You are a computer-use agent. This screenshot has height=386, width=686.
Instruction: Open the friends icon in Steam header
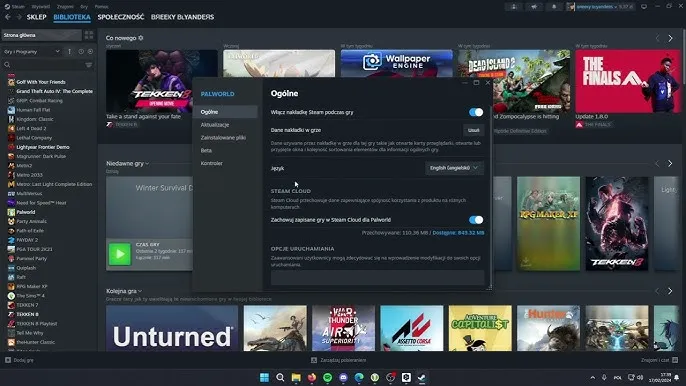tap(514, 7)
